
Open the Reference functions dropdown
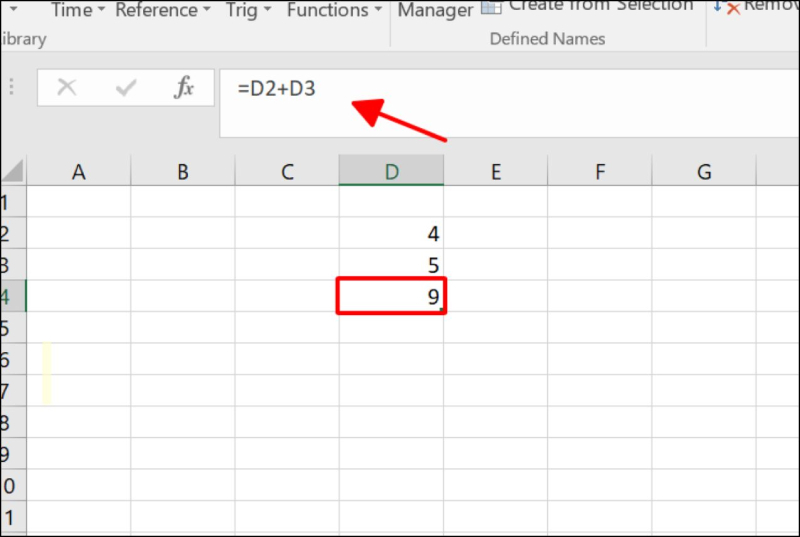click(x=163, y=10)
